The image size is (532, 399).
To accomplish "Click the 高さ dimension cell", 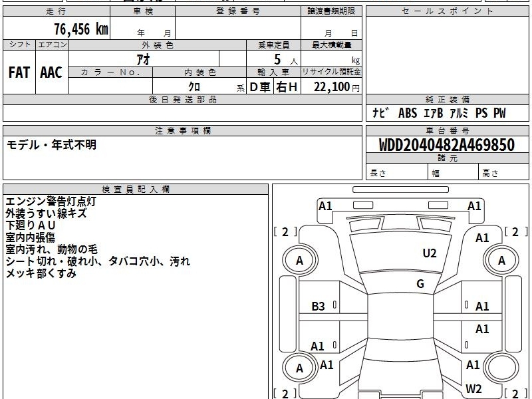I will pyautogui.click(x=503, y=173).
